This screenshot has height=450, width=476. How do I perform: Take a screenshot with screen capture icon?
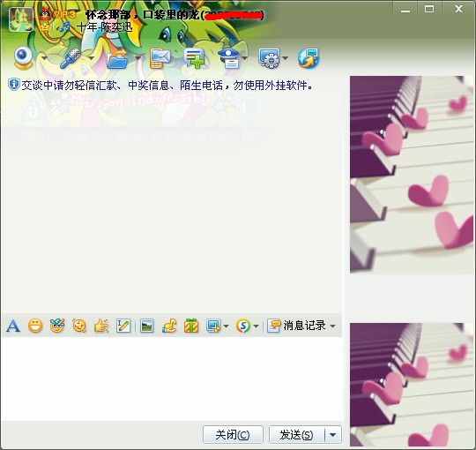[x=213, y=326]
